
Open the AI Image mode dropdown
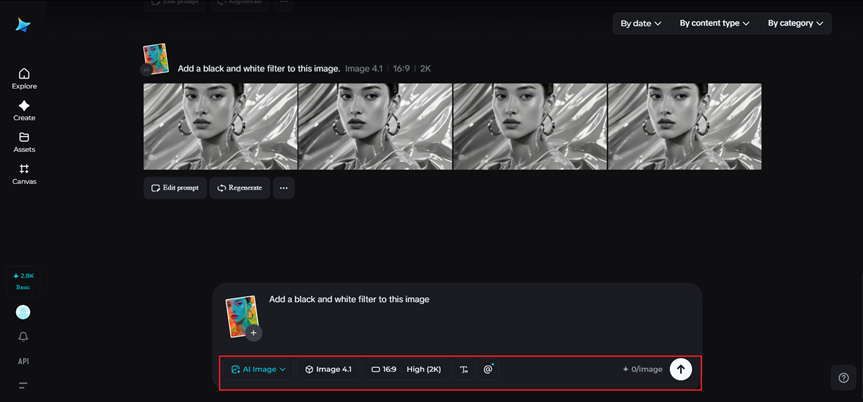click(x=258, y=369)
